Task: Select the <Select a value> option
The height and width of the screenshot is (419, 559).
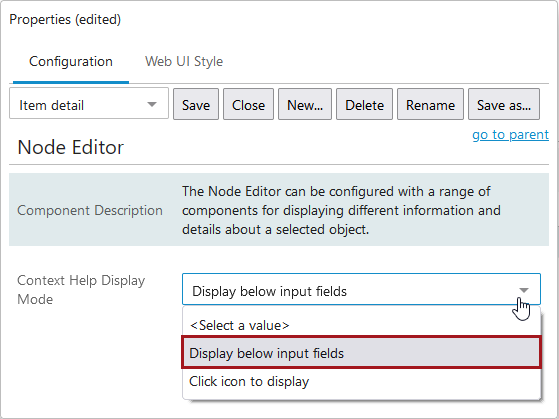Action: (x=361, y=325)
